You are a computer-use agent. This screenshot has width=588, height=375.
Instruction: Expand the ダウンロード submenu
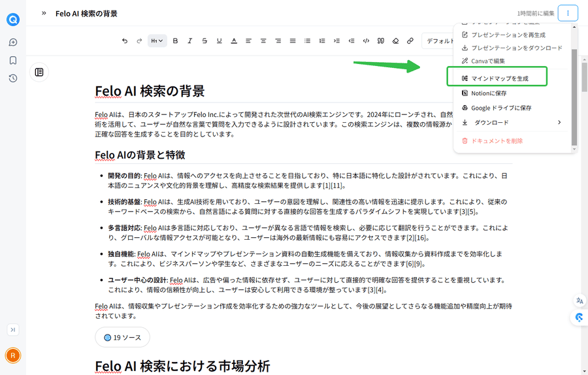pos(512,122)
